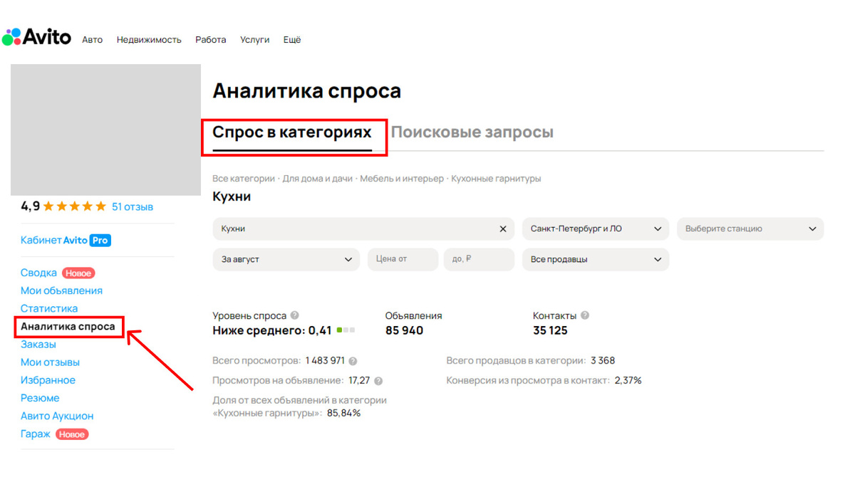The height and width of the screenshot is (504, 855).
Task: Open the За август period selector
Action: click(x=285, y=259)
